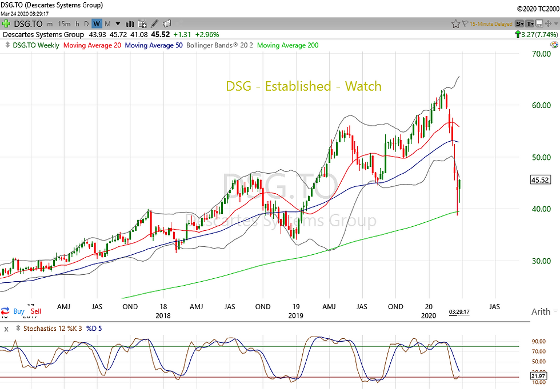The width and height of the screenshot is (560, 392).
Task: Click the 2019 year label on time axis
Action: click(x=296, y=315)
